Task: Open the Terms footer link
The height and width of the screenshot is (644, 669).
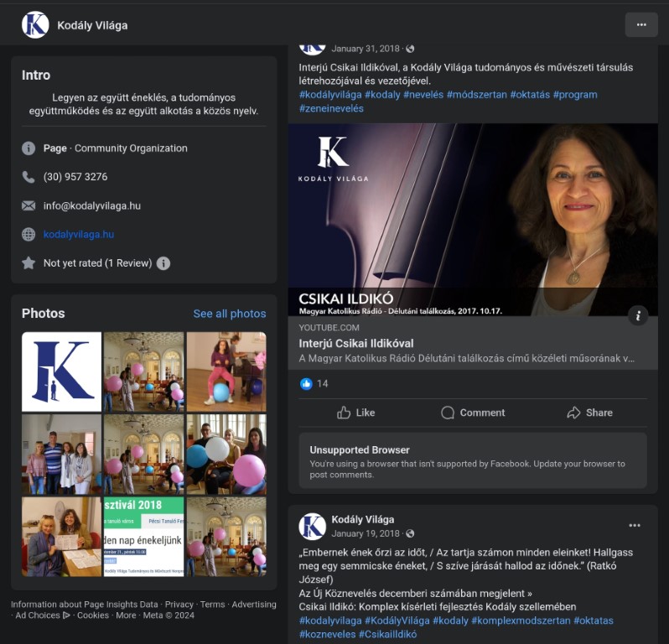Action: pos(212,605)
